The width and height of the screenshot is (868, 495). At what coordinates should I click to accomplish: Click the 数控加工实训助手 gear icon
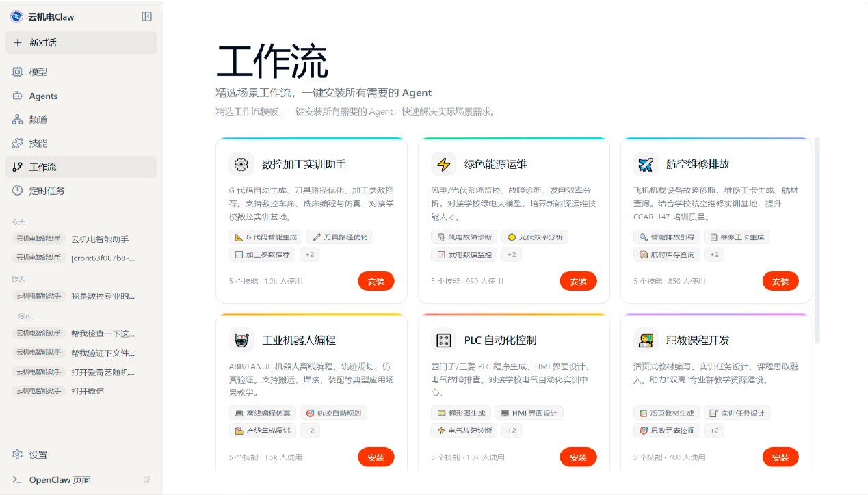pyautogui.click(x=241, y=164)
